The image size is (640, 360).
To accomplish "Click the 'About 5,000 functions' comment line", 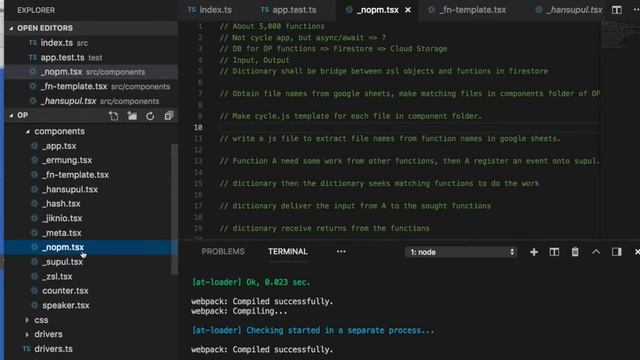I will pyautogui.click(x=272, y=26).
